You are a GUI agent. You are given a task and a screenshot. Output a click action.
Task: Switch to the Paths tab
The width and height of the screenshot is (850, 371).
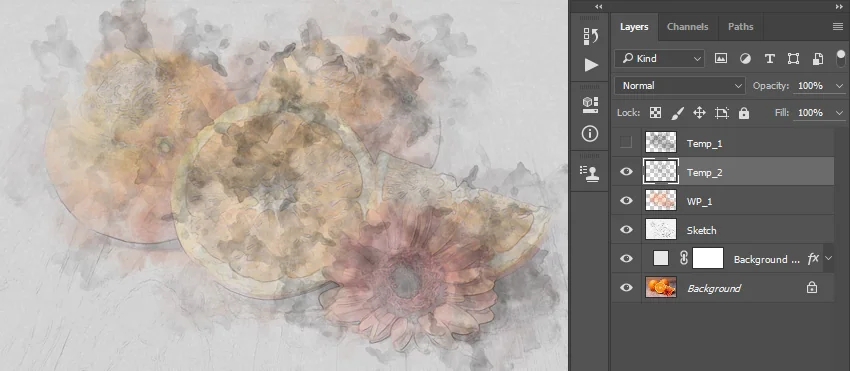coord(740,27)
